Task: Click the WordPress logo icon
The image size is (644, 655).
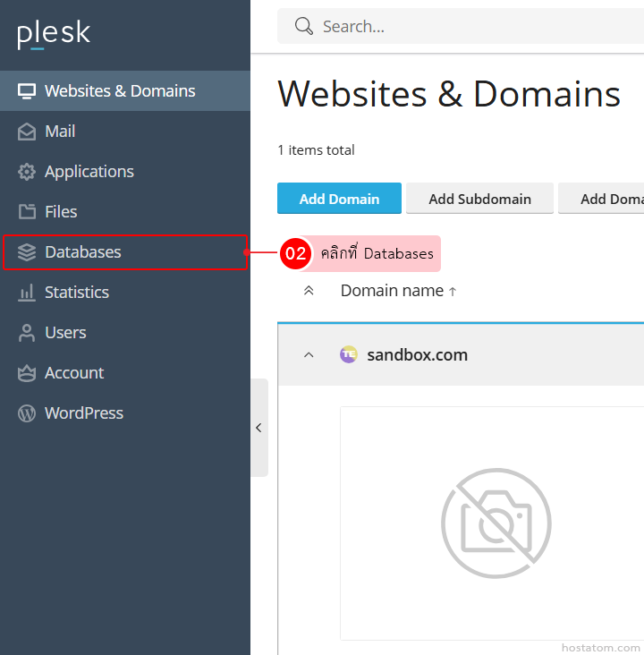Action: pyautogui.click(x=27, y=413)
